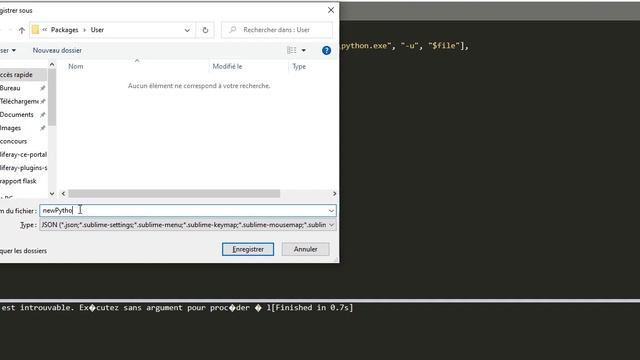
Task: Expand the file name suggestions dropdown
Action: point(331,211)
